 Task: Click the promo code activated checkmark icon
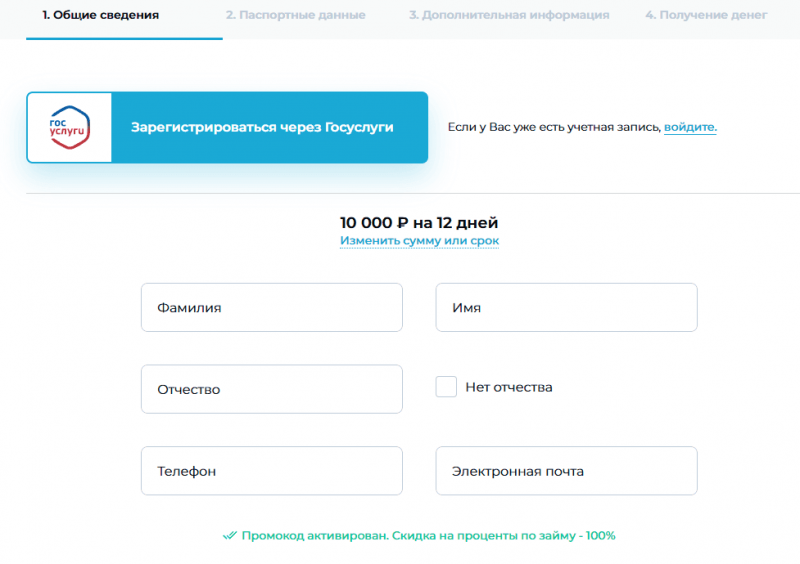pyautogui.click(x=230, y=535)
